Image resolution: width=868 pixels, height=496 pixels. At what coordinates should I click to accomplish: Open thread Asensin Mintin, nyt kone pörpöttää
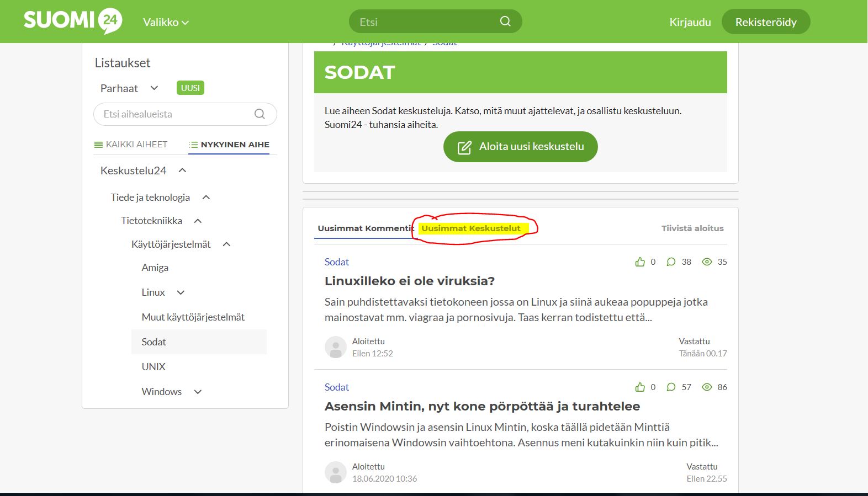482,406
